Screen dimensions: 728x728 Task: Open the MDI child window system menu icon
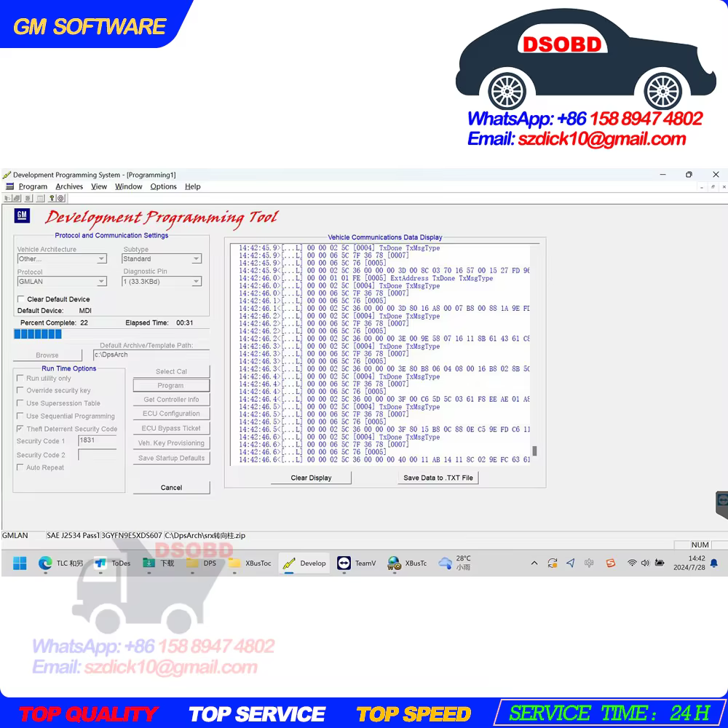point(9,186)
